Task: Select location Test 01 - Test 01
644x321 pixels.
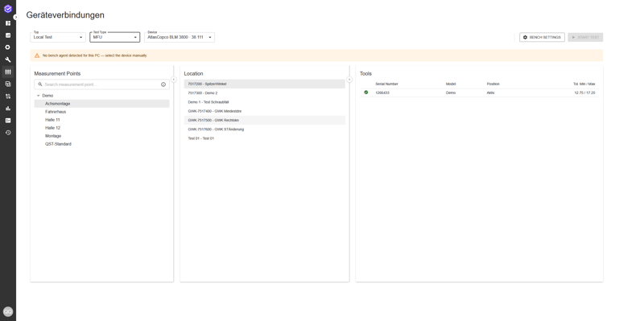Action: tap(265, 138)
